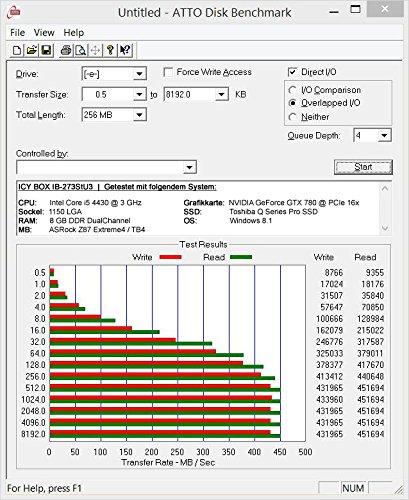Screen dimensions: 409x500
Task: Choose the Neither radio option
Action: pos(292,117)
